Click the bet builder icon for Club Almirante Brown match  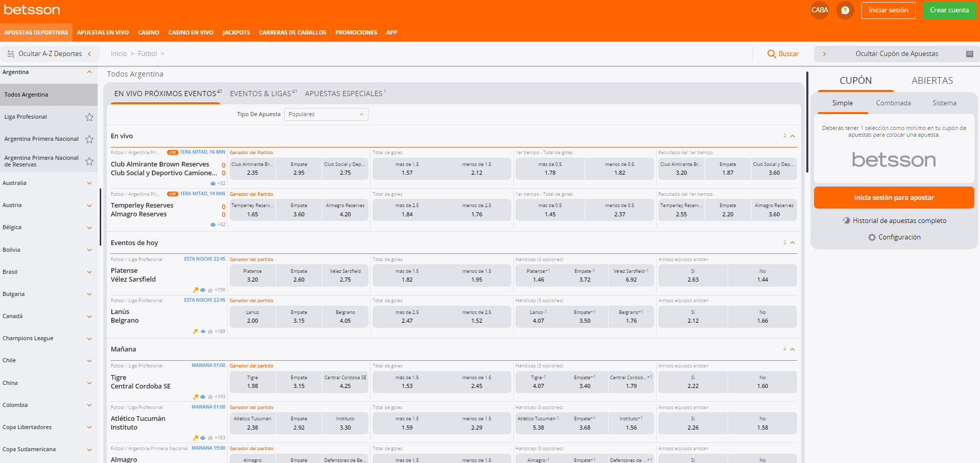[x=213, y=183]
